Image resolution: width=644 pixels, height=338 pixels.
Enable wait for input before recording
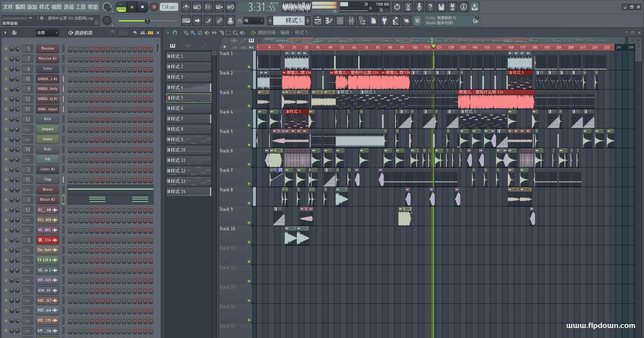coord(197,7)
